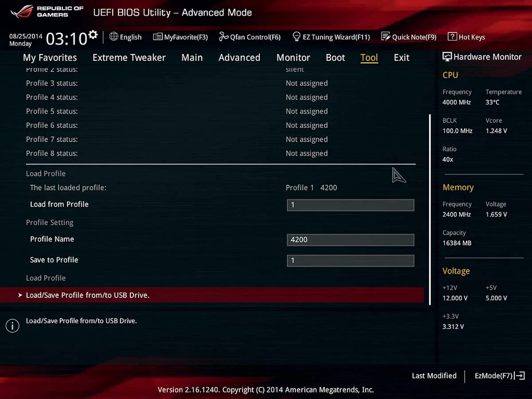Click the Ratio 40x value
Screen dimensions: 532x399
448,159
